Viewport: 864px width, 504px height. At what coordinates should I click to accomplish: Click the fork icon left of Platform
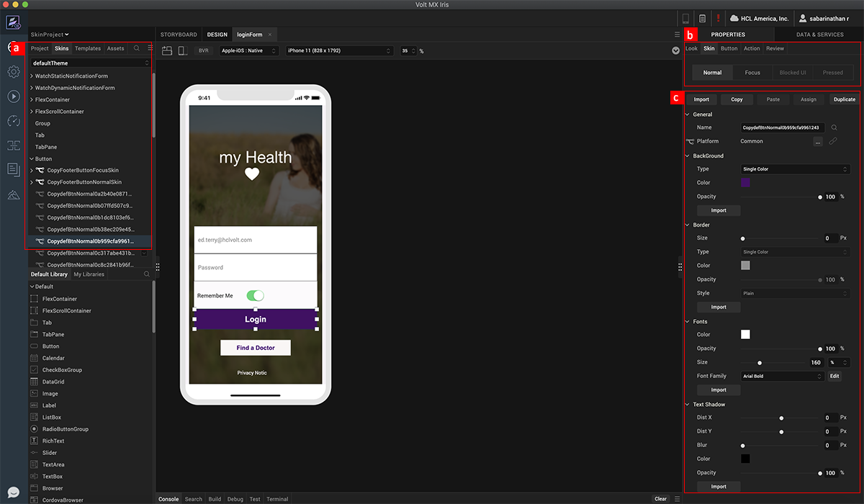click(x=690, y=141)
